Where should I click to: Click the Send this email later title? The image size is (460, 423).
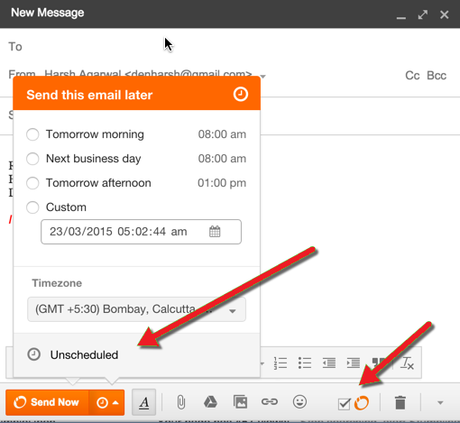[x=89, y=95]
